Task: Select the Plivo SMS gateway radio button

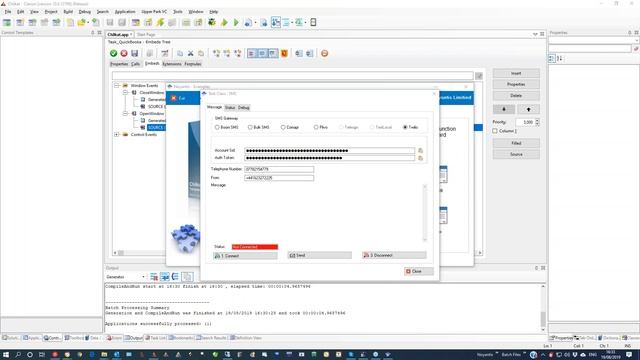Action: point(316,127)
